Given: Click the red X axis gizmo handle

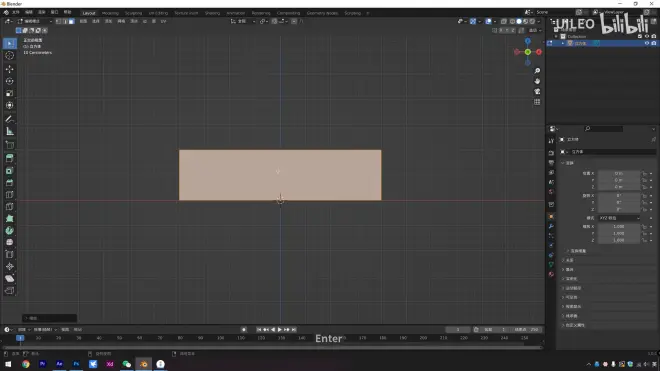Looking at the screenshot, I should [x=539, y=52].
